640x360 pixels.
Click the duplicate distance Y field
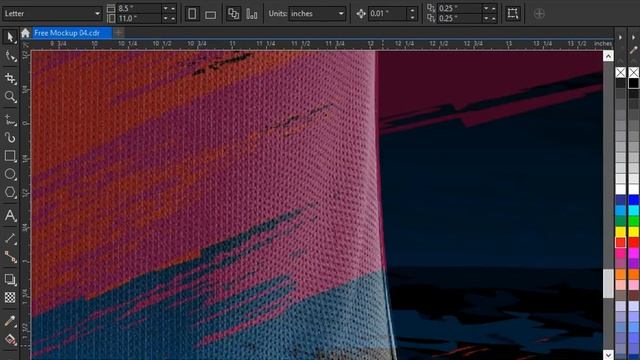click(459, 18)
